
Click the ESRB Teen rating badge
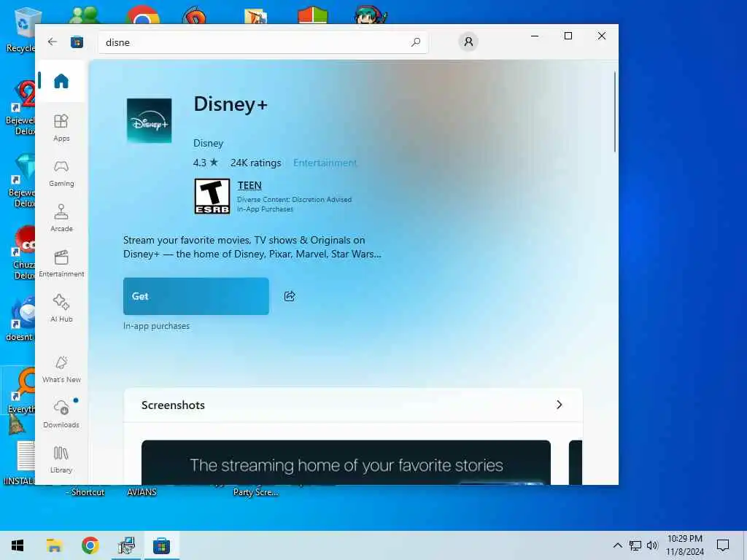click(212, 196)
